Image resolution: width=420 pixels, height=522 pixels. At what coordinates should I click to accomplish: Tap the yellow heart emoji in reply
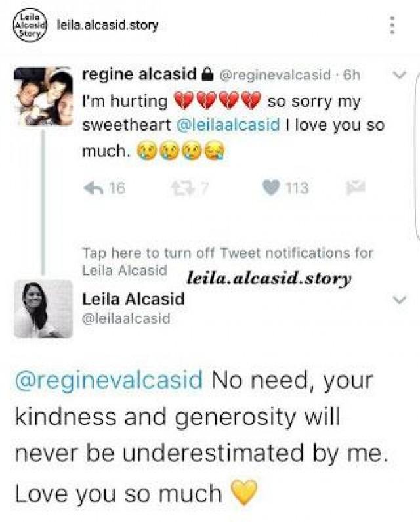(x=244, y=493)
